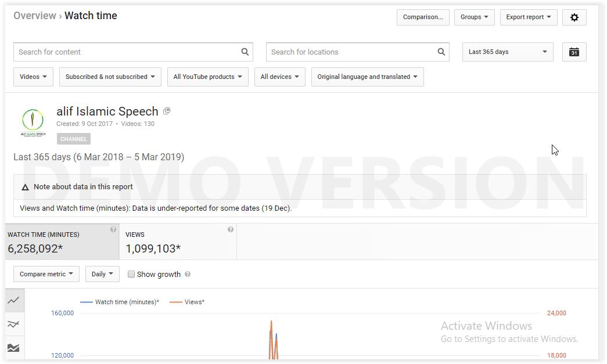
Task: Click help icon next to Show growth
Action: pos(188,274)
